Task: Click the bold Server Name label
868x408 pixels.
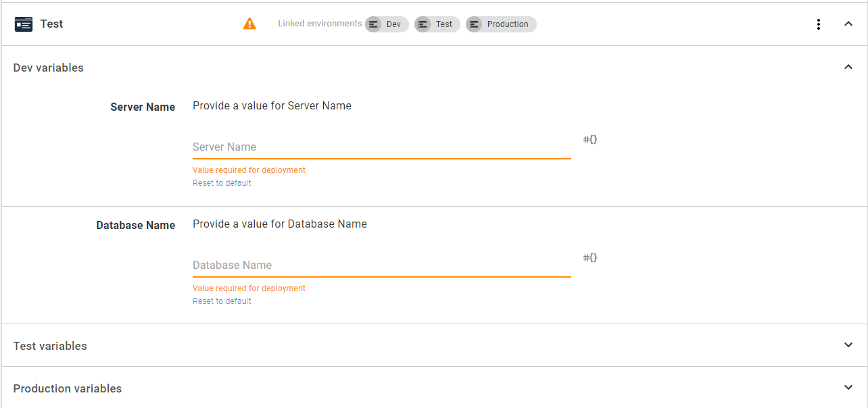Action: coord(143,107)
